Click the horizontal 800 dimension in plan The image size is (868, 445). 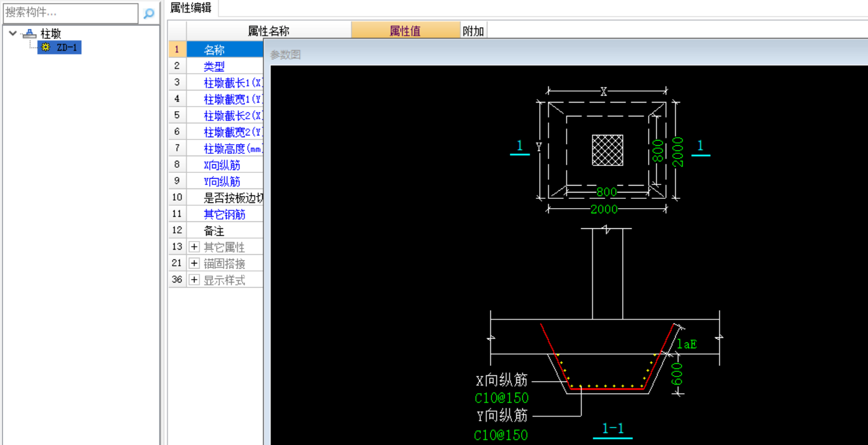pos(607,191)
